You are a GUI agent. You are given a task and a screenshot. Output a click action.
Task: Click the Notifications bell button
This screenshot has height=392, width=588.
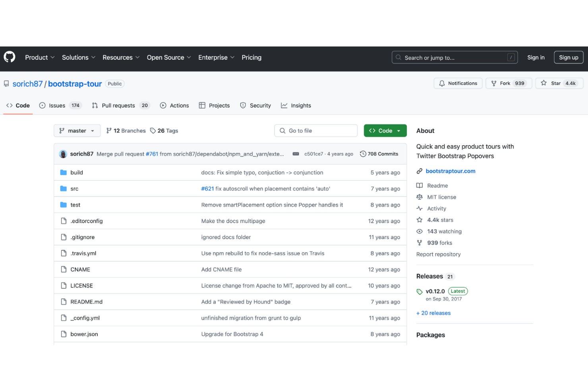point(458,83)
